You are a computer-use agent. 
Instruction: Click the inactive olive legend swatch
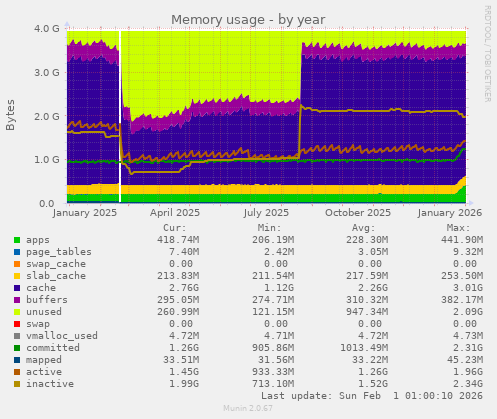(x=17, y=384)
